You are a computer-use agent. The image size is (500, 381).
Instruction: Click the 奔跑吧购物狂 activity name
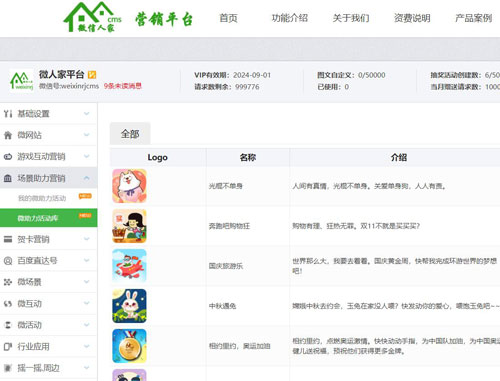tap(229, 226)
